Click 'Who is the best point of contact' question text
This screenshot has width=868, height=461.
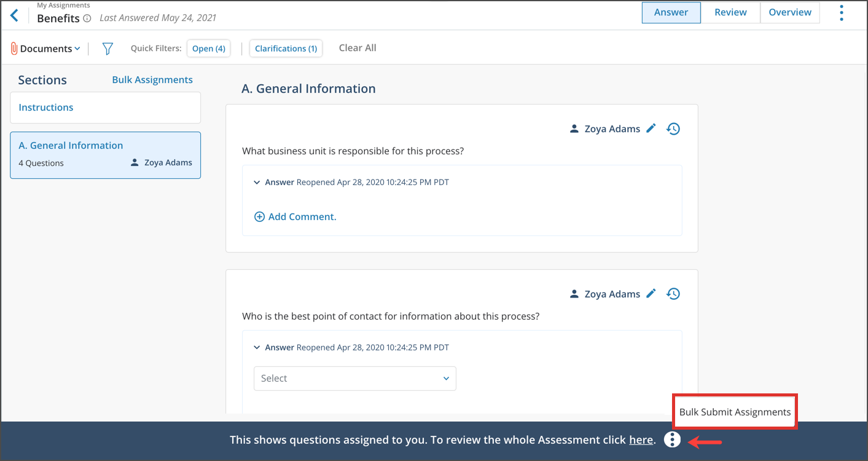point(391,317)
